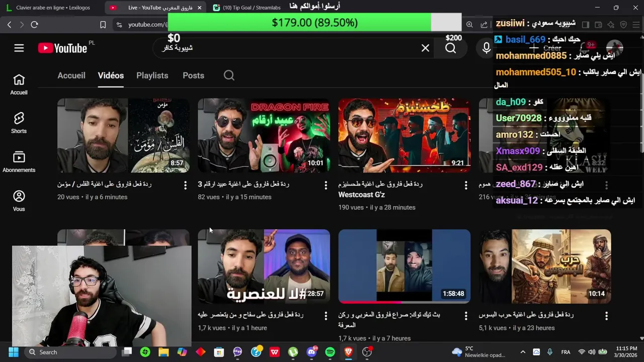Open more options for the TikTok stream video

466,316
